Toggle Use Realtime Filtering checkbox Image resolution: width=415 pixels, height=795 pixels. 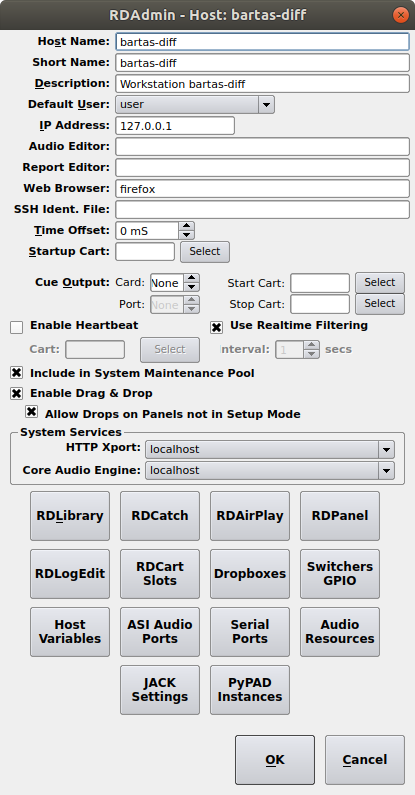[216, 328]
